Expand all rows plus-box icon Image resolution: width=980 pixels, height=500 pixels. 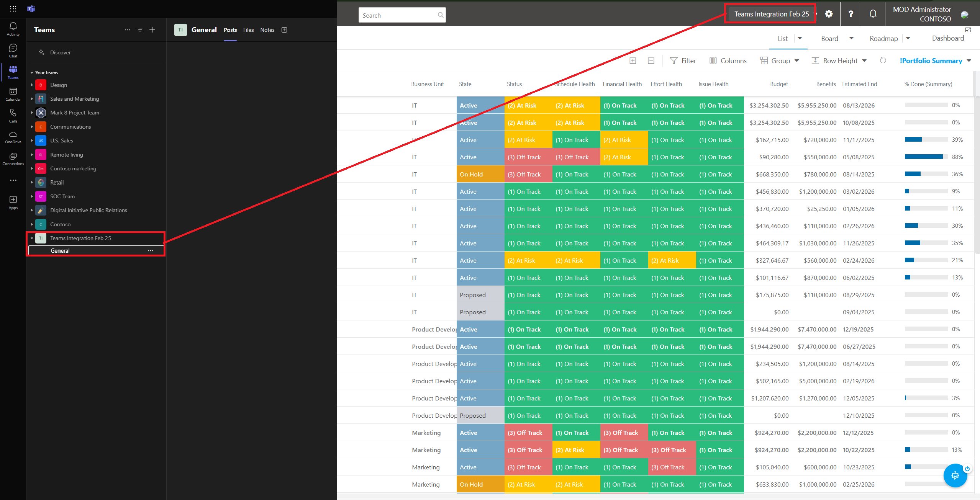click(x=633, y=61)
